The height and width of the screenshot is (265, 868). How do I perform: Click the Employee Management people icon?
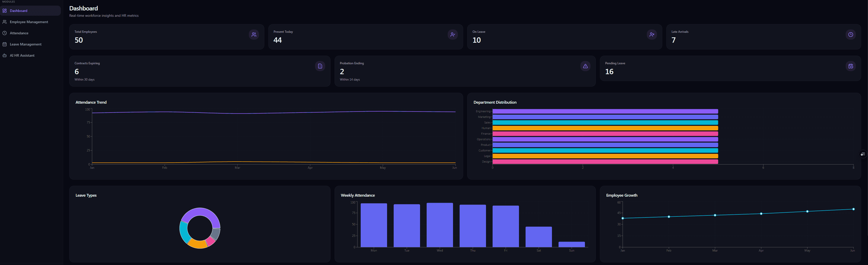(x=5, y=22)
